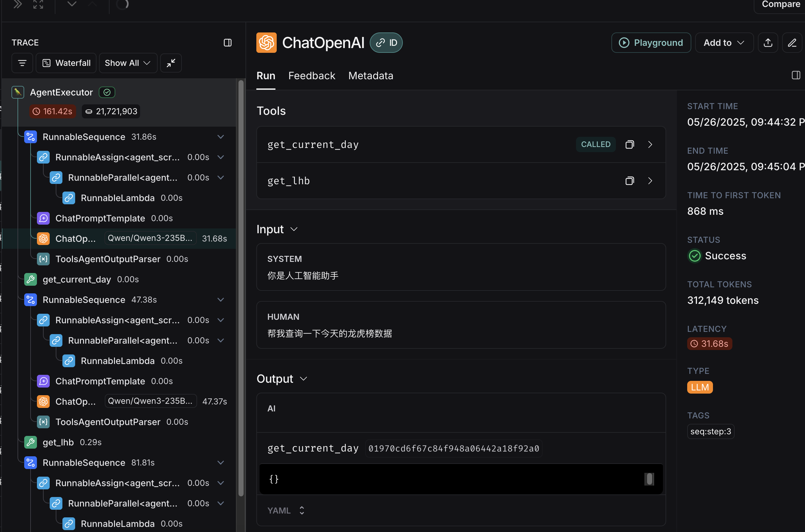Go to next run with down chevron

point(72,4)
